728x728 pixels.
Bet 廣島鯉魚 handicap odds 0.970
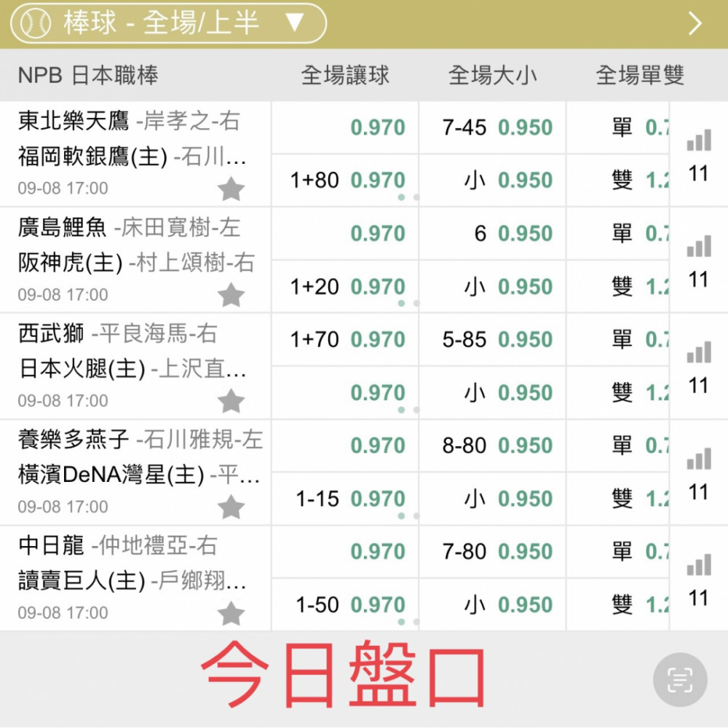(x=345, y=234)
